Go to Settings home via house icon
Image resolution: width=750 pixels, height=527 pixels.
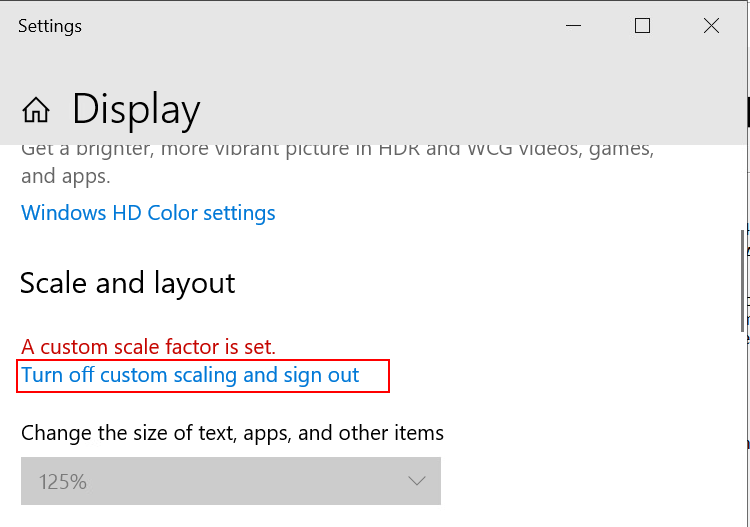click(36, 109)
